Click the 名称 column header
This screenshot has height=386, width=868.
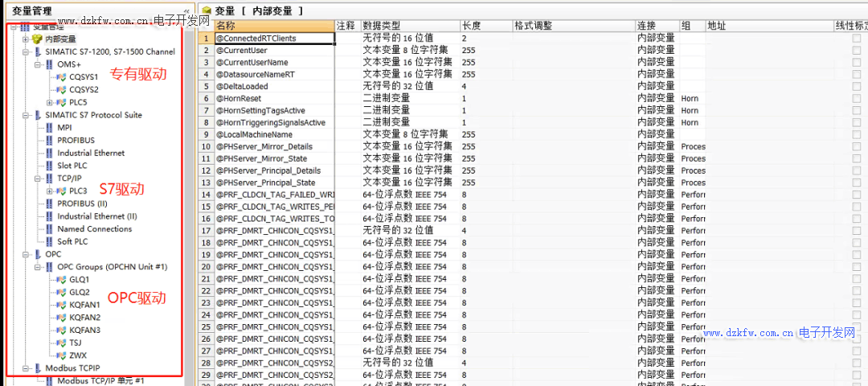pos(273,26)
